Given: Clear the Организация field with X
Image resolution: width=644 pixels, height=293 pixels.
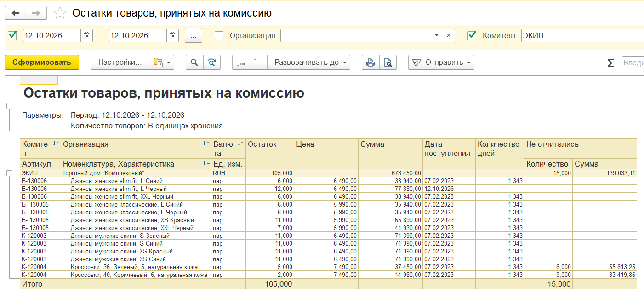Looking at the screenshot, I should click(x=449, y=35).
